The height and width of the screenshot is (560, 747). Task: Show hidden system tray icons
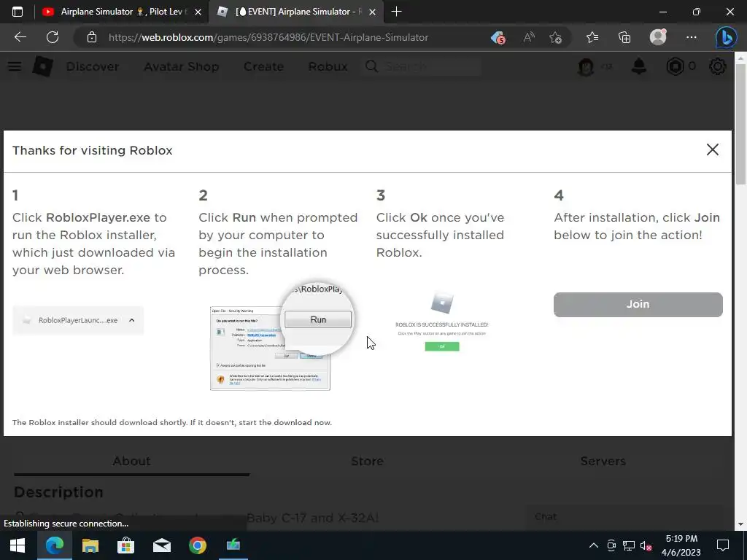tap(593, 545)
